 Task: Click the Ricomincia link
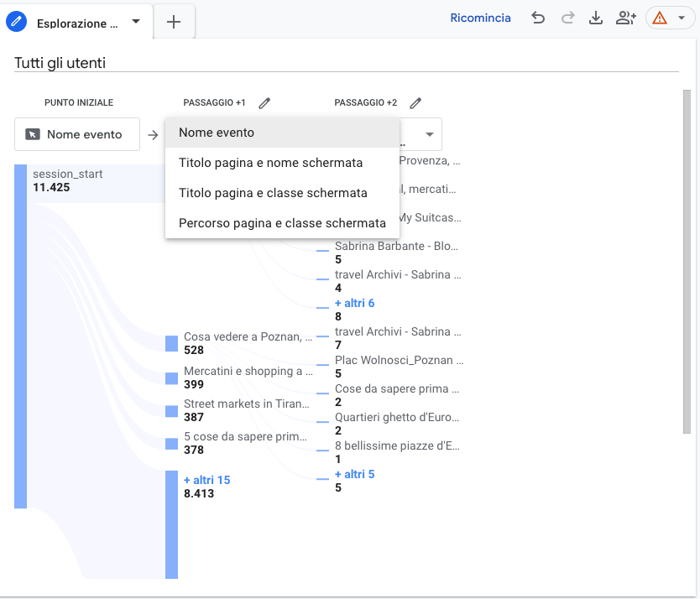pos(480,18)
